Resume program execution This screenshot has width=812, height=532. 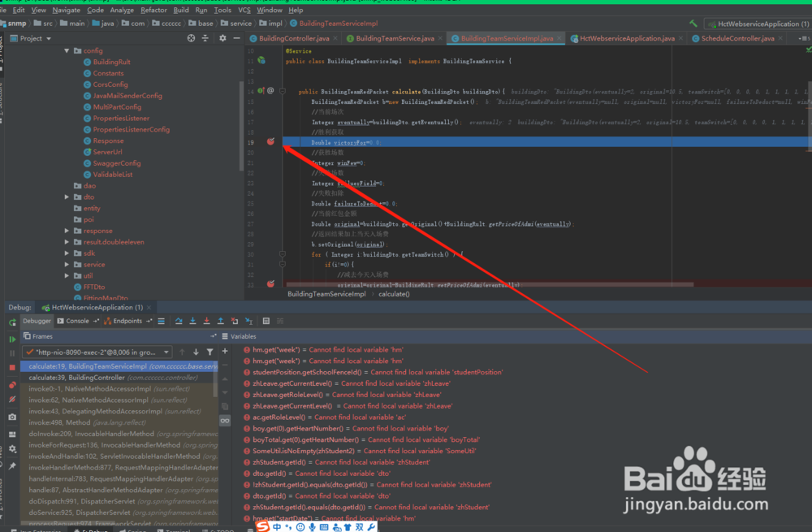(x=12, y=340)
